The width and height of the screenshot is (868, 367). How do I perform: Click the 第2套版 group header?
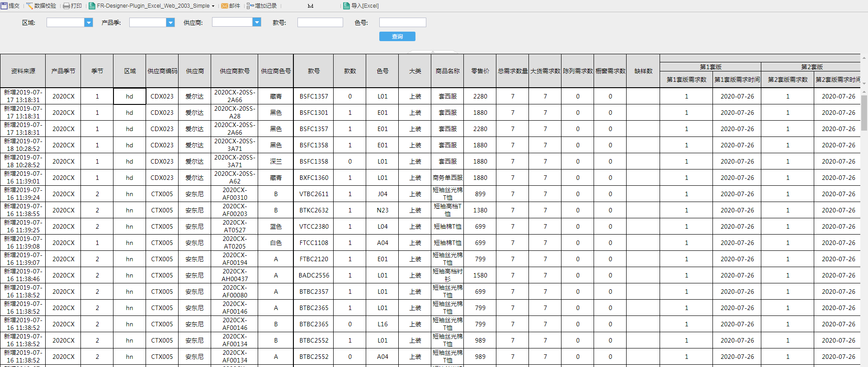pyautogui.click(x=811, y=67)
